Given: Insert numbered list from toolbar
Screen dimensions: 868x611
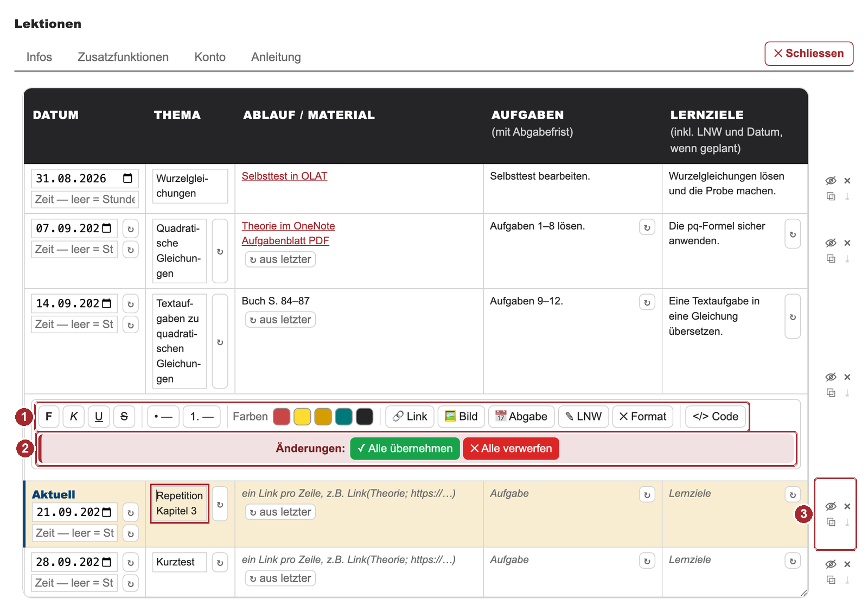Looking at the screenshot, I should point(202,417).
